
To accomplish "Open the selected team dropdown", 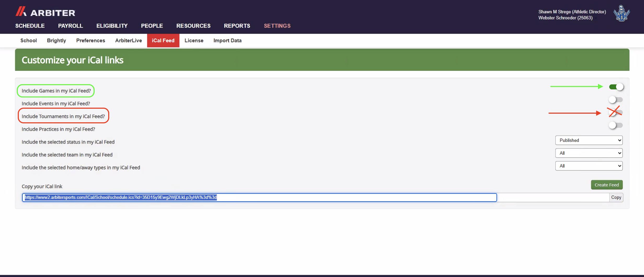I will click(589, 153).
